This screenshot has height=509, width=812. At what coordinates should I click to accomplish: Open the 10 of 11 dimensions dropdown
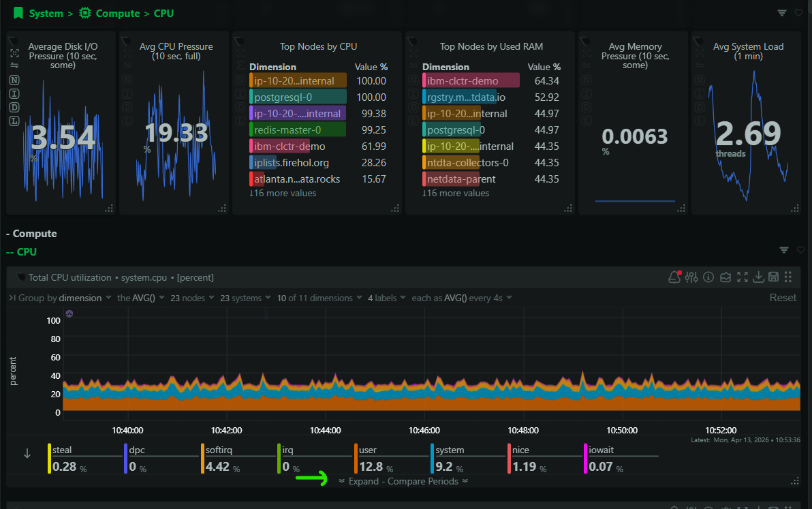[315, 298]
